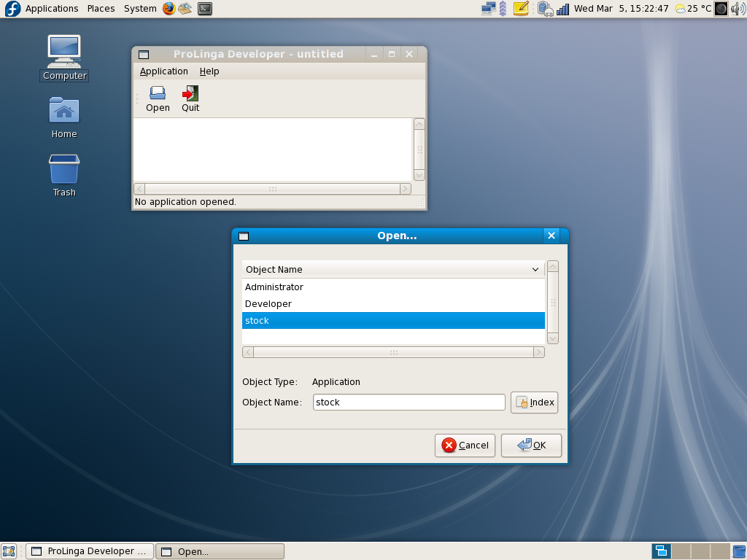Open the Places menu in the top panel
This screenshot has width=747, height=560.
click(x=101, y=9)
